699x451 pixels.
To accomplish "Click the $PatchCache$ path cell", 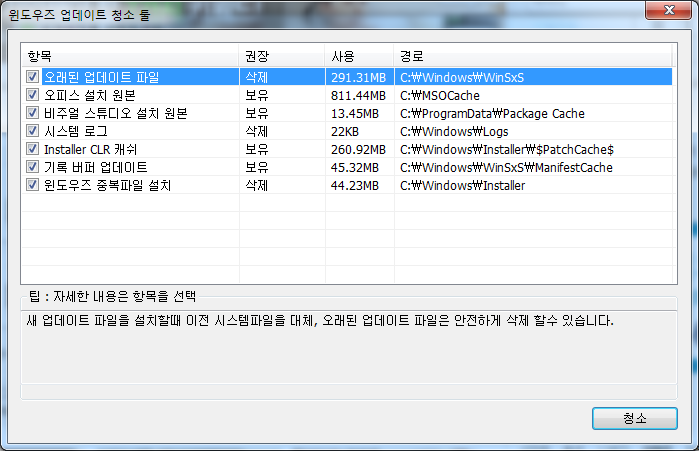I will [x=507, y=150].
